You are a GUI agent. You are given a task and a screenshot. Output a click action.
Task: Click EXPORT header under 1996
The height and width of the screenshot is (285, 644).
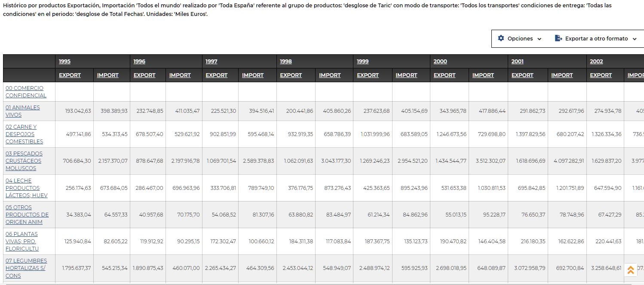tap(144, 75)
